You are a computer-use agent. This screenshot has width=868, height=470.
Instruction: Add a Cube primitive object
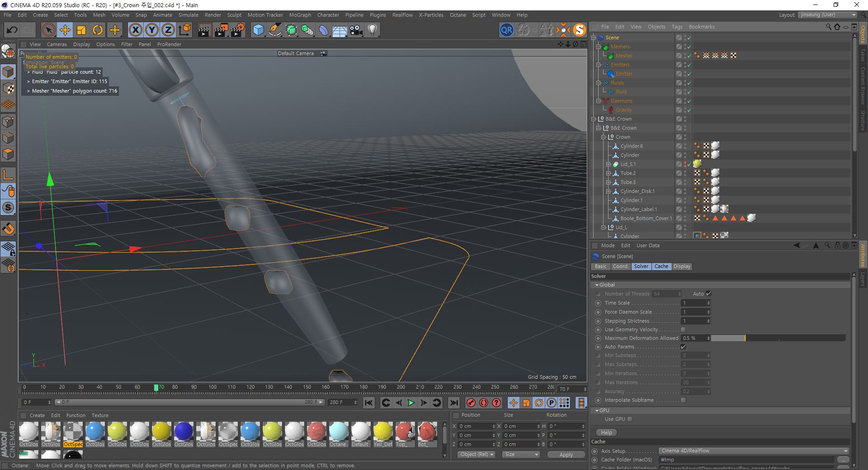coord(258,30)
